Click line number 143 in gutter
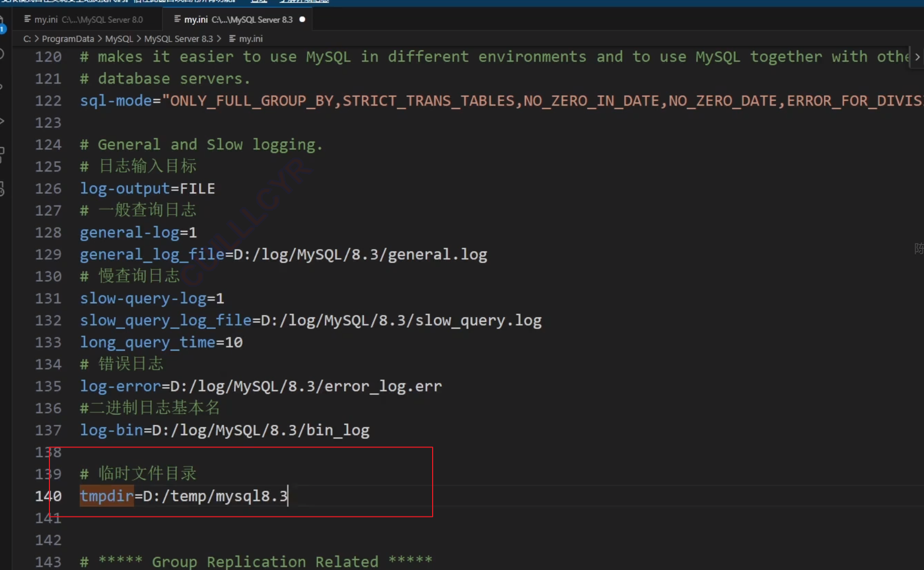 (48, 562)
